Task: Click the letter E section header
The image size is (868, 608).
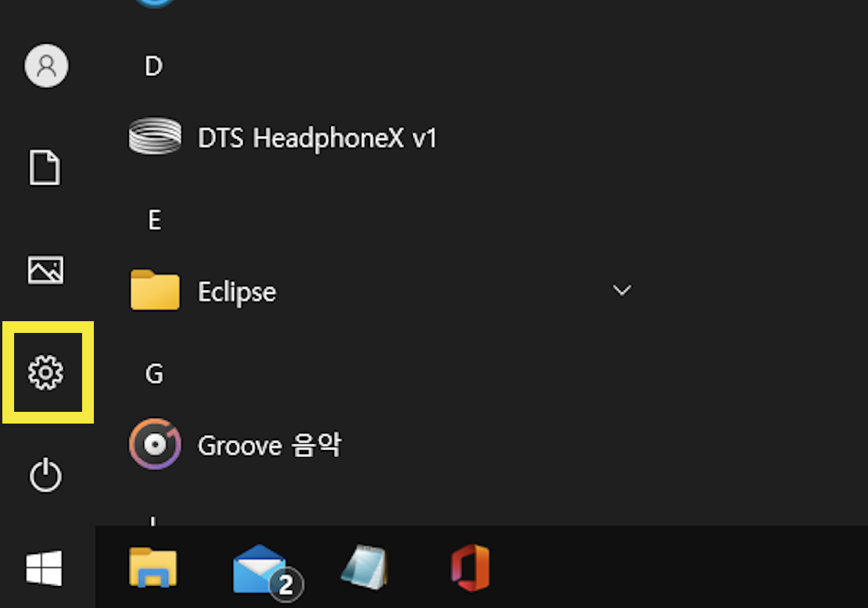Action: coord(154,220)
